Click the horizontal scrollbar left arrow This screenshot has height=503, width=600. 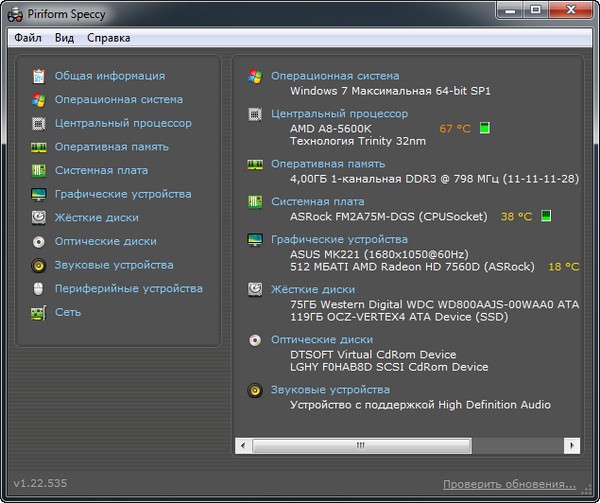point(243,443)
